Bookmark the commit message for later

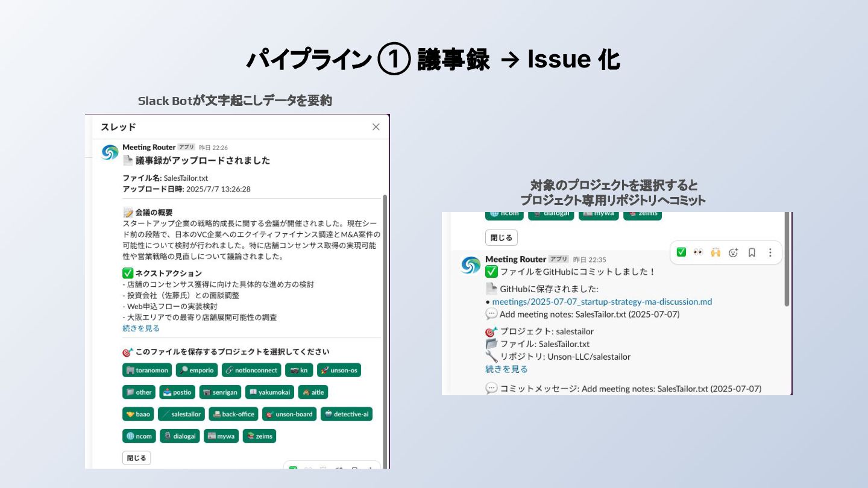click(x=752, y=252)
